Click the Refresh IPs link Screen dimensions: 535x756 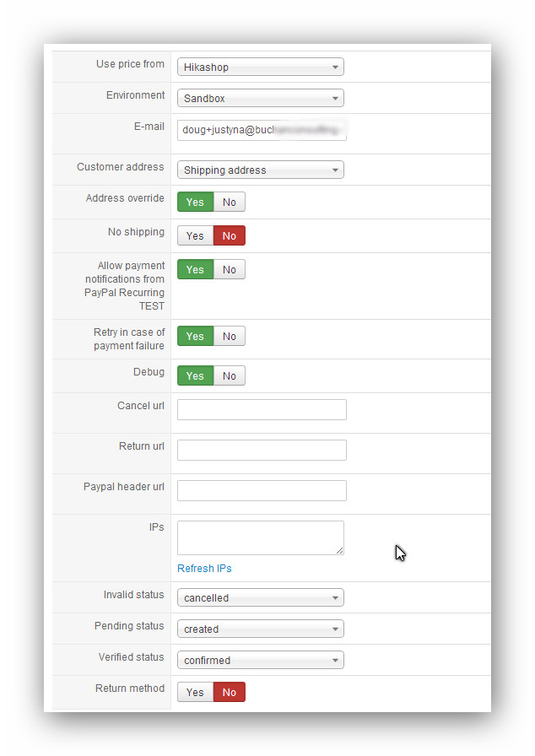point(204,568)
